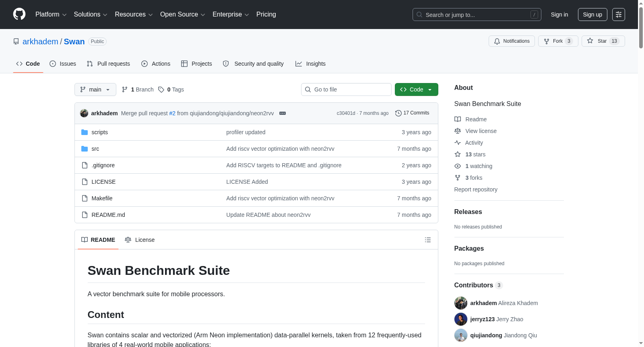Expand the Enterprise menu

[231, 15]
